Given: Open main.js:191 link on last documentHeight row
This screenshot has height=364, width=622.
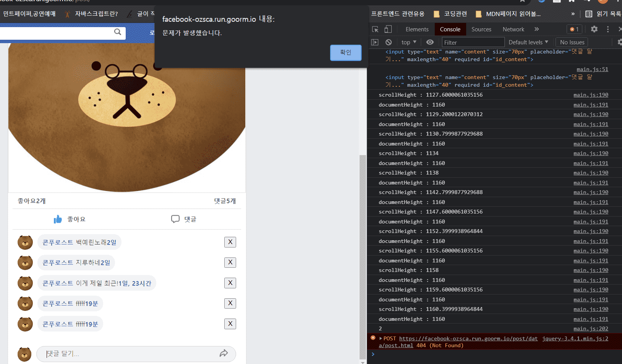Looking at the screenshot, I should click(x=591, y=319).
